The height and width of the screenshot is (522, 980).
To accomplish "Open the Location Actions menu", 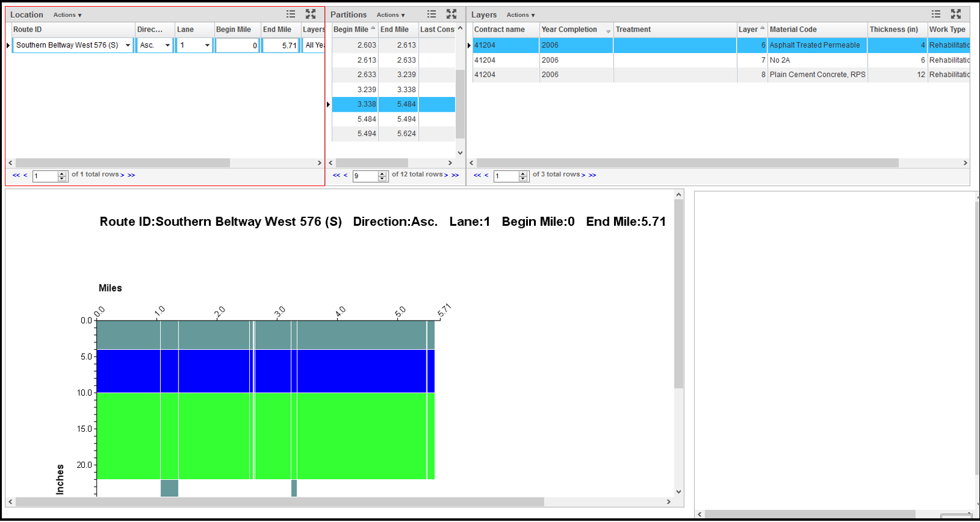I will click(67, 15).
